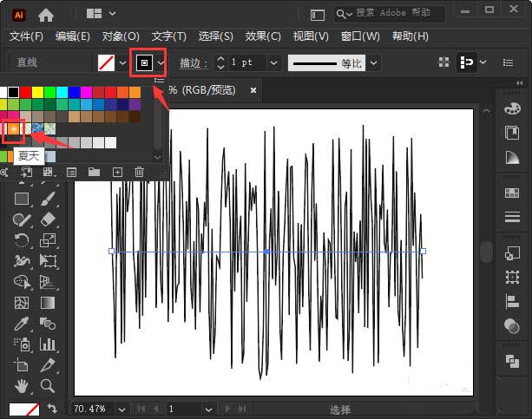This screenshot has height=419, width=532.
Task: Open the 编辑(E) menu
Action: pyautogui.click(x=73, y=36)
